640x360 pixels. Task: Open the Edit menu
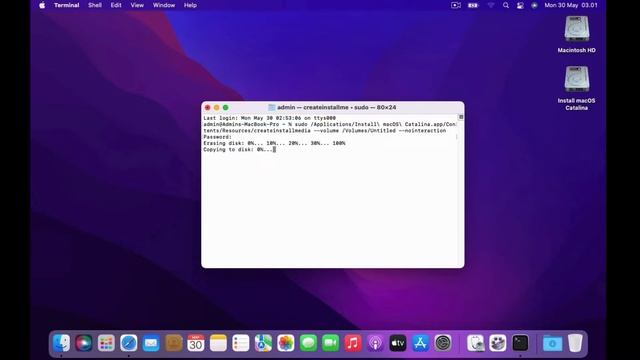[116, 5]
